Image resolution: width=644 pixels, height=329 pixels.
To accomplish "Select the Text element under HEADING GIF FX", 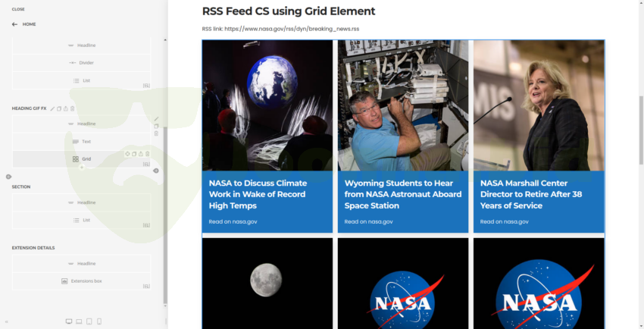I will tap(81, 142).
